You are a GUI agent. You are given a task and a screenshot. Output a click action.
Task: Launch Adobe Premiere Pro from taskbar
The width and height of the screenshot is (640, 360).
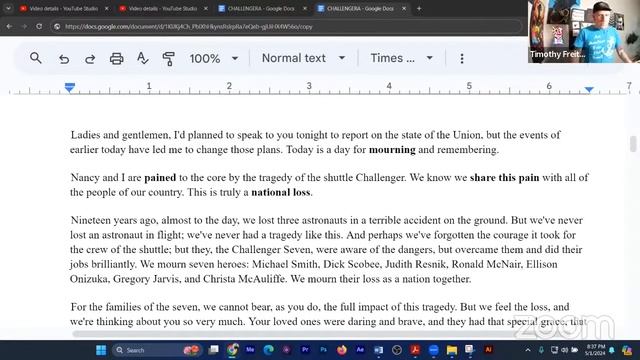pos(305,350)
